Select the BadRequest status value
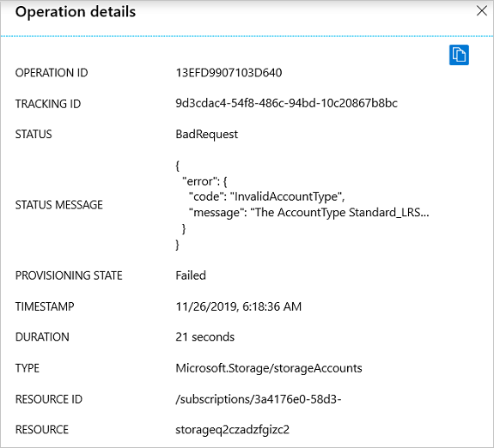Image resolution: width=494 pixels, height=448 pixels. [x=207, y=135]
